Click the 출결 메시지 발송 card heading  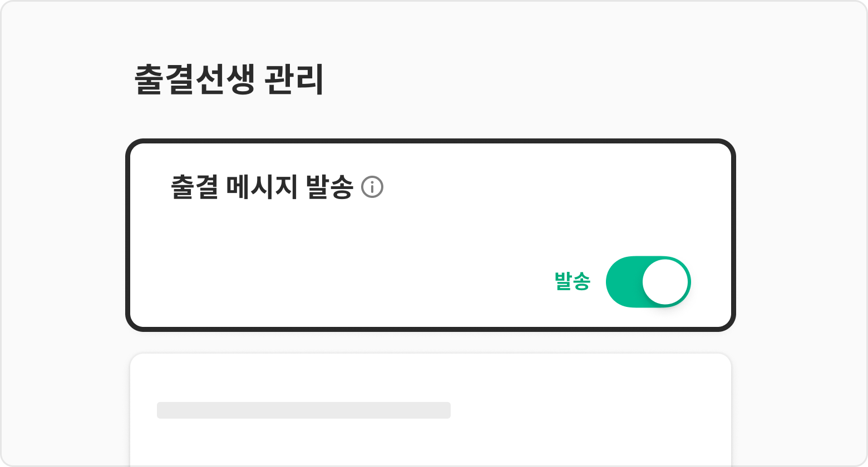[262, 187]
